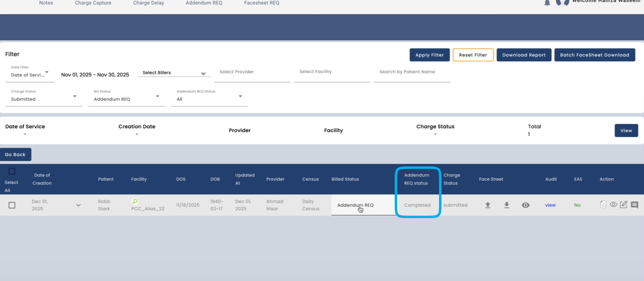Tick the checkbox for Robb Stark row

point(12,205)
